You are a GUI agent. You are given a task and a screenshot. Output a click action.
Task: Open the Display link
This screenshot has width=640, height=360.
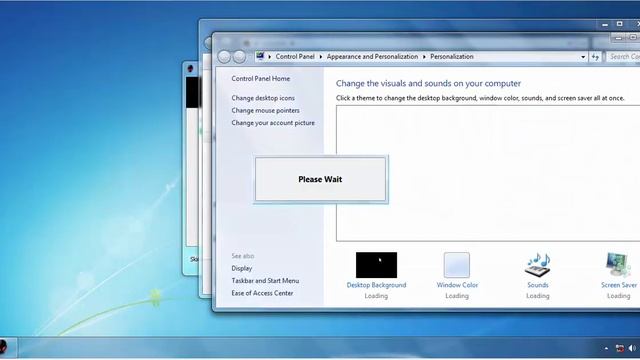[242, 268]
